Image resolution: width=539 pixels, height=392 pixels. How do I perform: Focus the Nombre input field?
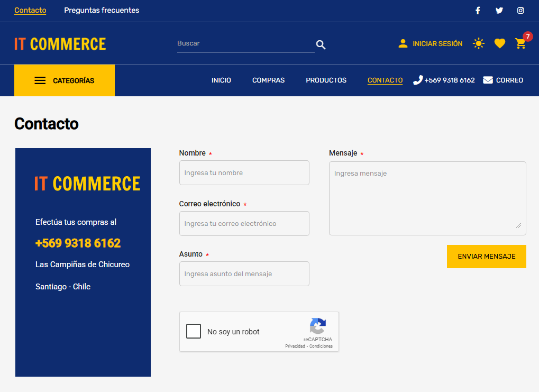point(244,173)
